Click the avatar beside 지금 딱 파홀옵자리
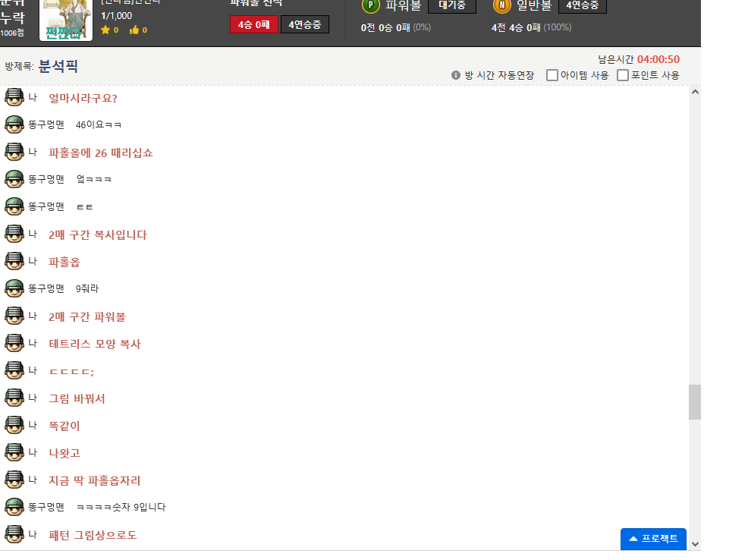Screen dimensions: 748x560 click(x=14, y=480)
